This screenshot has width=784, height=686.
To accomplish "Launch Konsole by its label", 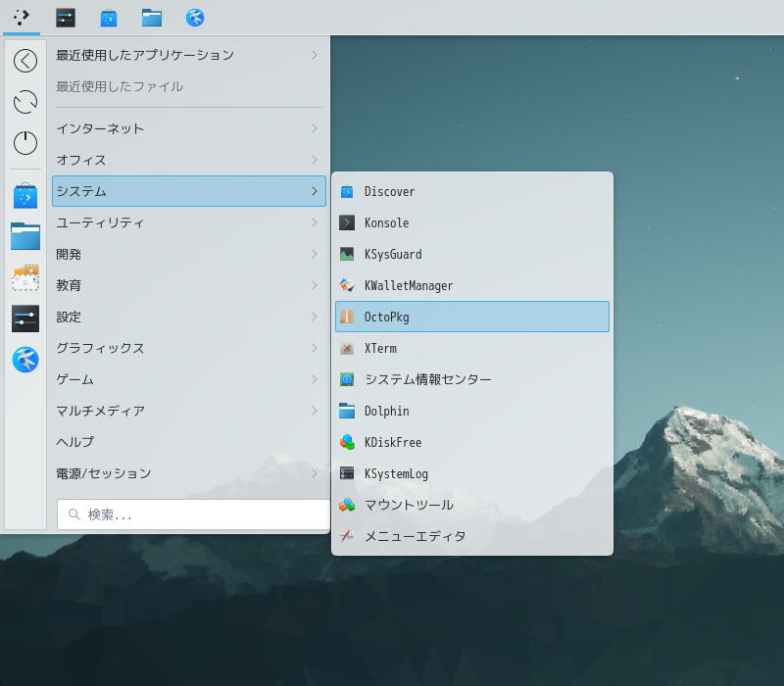I will [386, 222].
